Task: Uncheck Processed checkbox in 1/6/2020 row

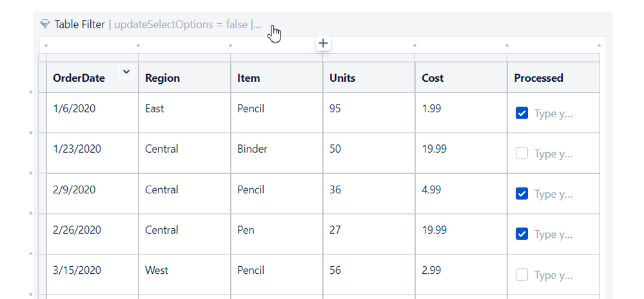Action: (522, 113)
